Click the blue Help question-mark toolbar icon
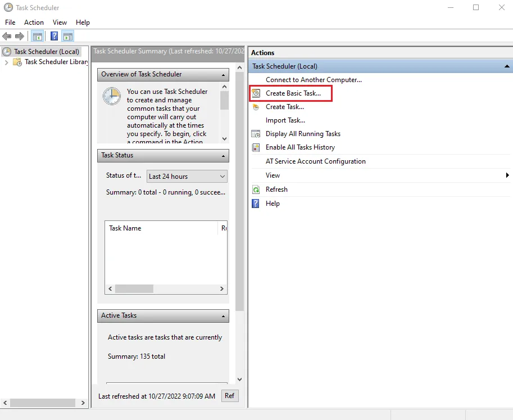The width and height of the screenshot is (513, 420). (54, 37)
